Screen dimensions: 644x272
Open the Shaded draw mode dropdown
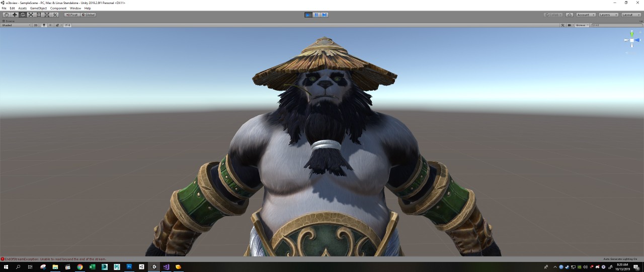(x=16, y=25)
